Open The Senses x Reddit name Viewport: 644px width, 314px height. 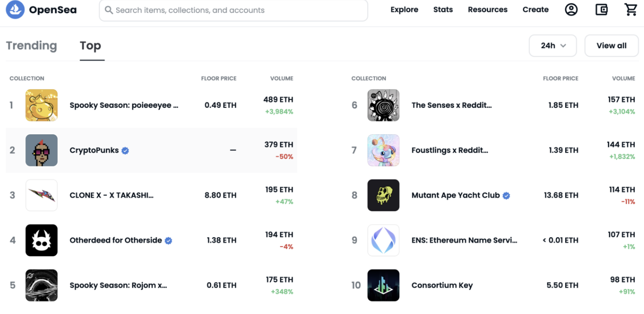pos(452,105)
